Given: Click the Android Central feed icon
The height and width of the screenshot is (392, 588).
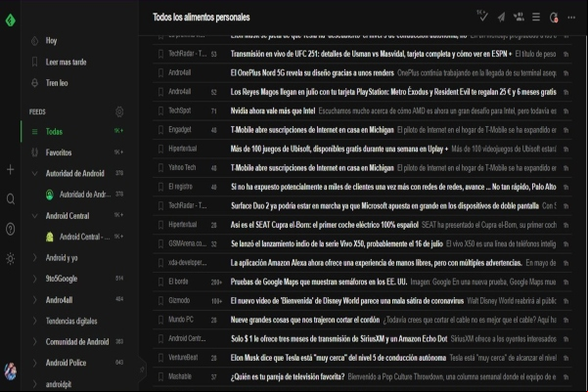Looking at the screenshot, I should [x=50, y=237].
